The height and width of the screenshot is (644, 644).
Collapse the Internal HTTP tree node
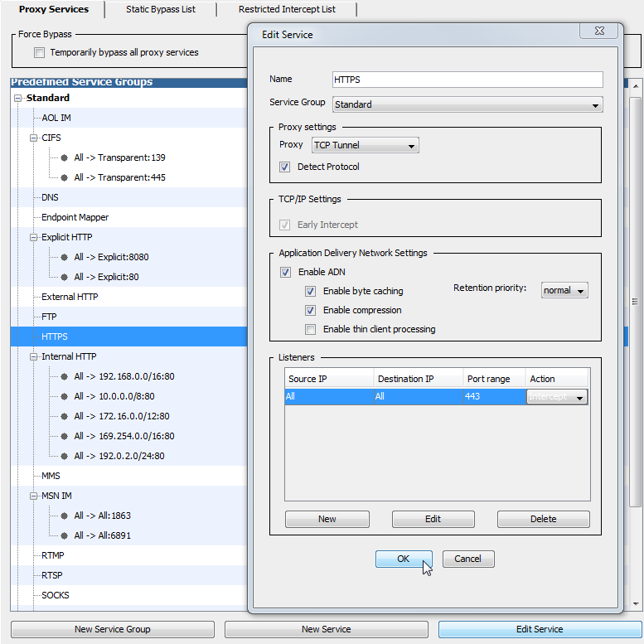(34, 357)
